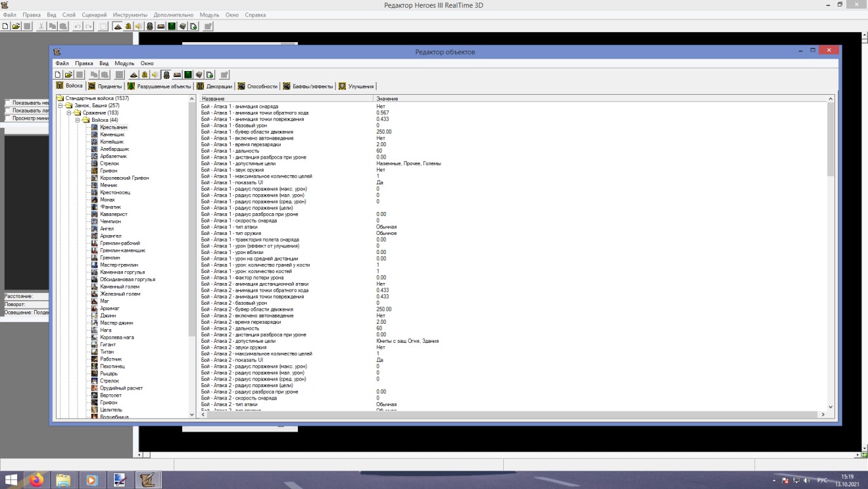Click helmet Object Editor icon in main toolbar
Image resolution: width=868 pixels, height=489 pixels.
(150, 26)
